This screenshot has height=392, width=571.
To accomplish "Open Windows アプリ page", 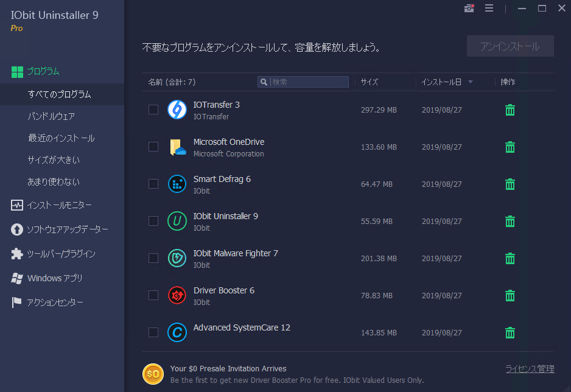I will (x=55, y=278).
